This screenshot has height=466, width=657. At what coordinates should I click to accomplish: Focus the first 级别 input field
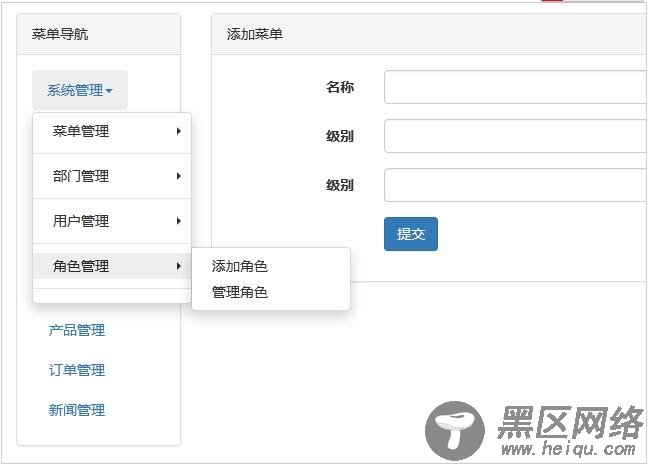pos(515,136)
